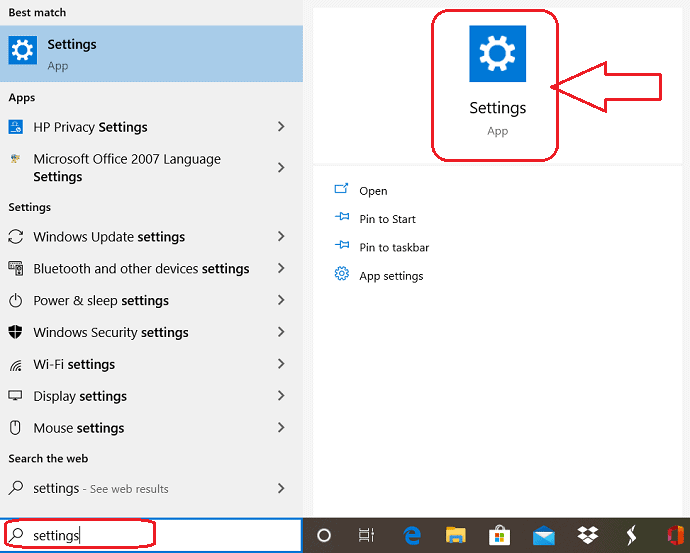This screenshot has height=553, width=690.
Task: Click the web search magnifier icon beside 'settings'
Action: pyautogui.click(x=15, y=488)
